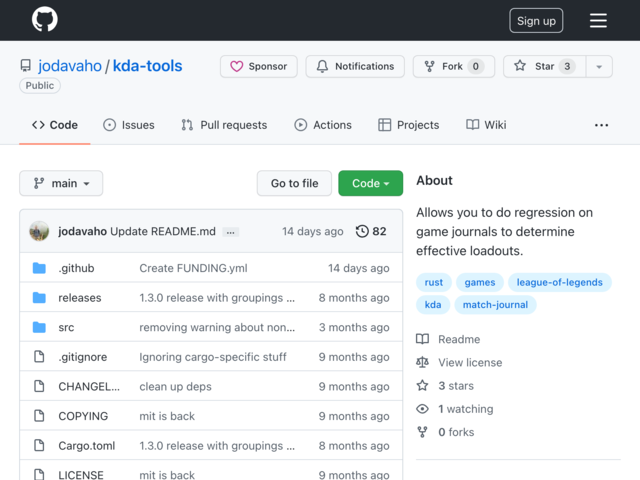Viewport: 640px width, 480px height.
Task: Open the jodavaho user profile link
Action: coord(70,66)
